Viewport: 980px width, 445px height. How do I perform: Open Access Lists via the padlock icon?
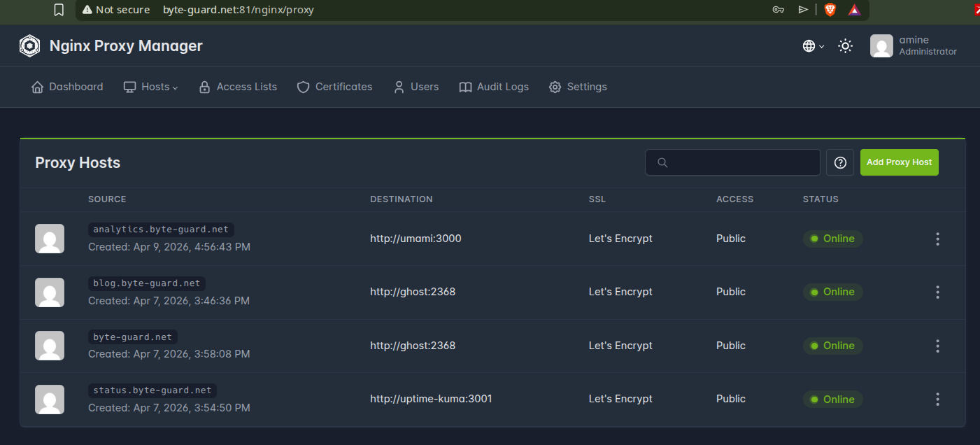[204, 87]
